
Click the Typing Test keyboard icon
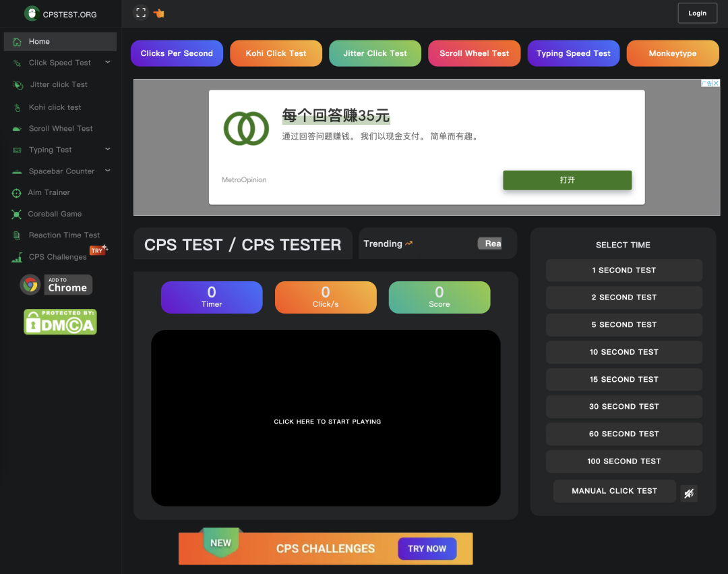tap(17, 150)
